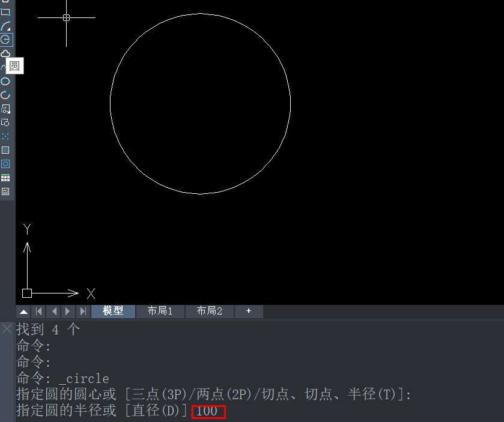Select the Revision Cloud tool
Image resolution: width=504 pixels, height=422 pixels.
(5, 53)
